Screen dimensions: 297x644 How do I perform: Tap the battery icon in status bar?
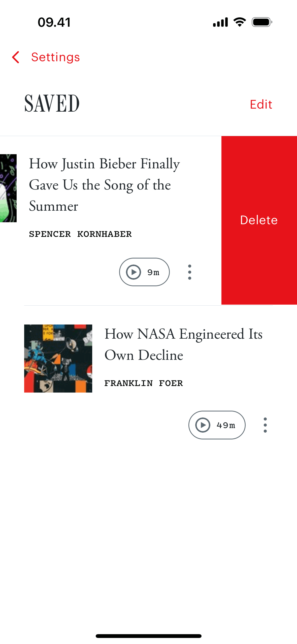[x=262, y=22]
